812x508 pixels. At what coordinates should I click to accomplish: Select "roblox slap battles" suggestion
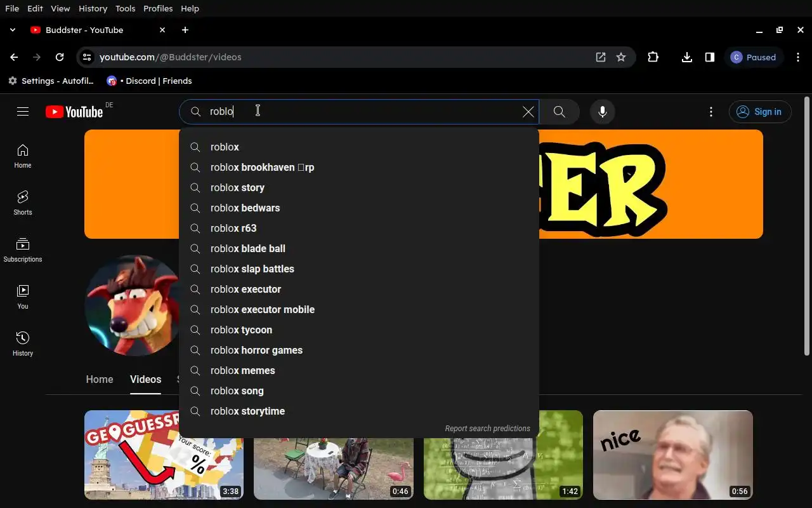pyautogui.click(x=359, y=269)
